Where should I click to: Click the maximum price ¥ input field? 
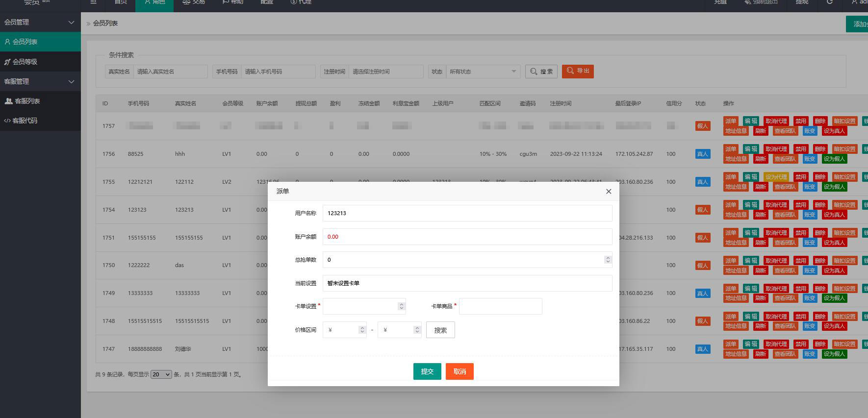397,330
